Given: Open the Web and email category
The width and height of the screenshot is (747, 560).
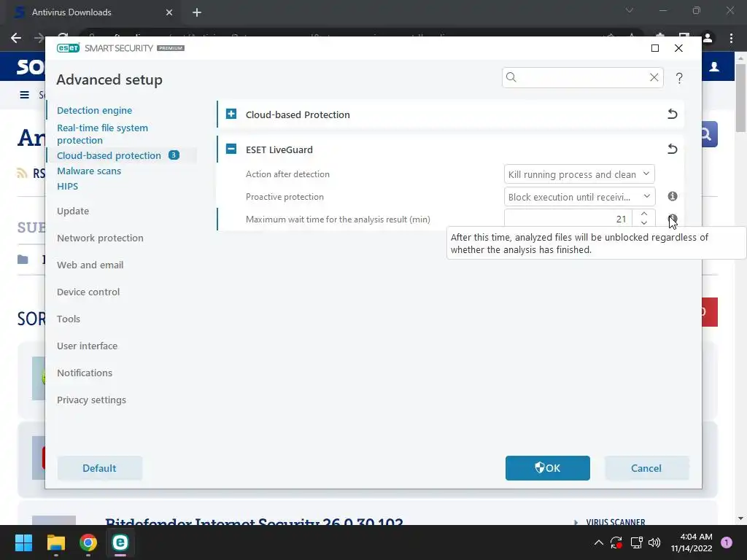Looking at the screenshot, I should tap(90, 265).
